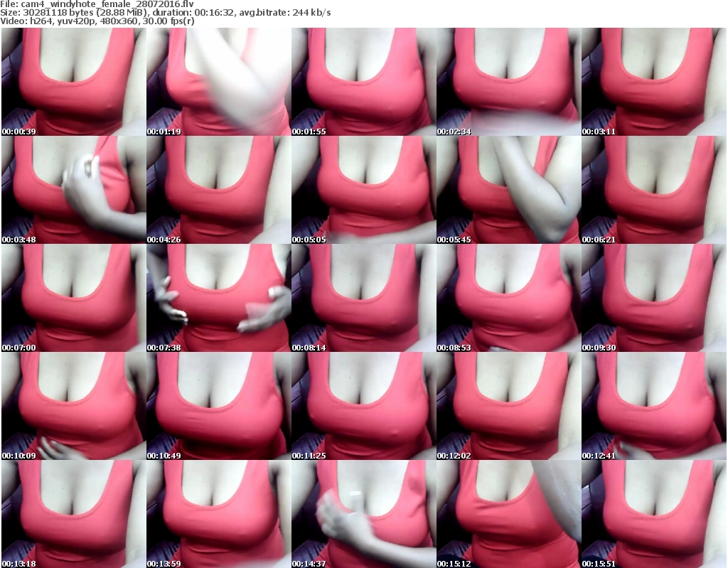Viewport: 728px width, 568px height.
Task: Open the frame at 00:02:34
Action: coord(509,82)
